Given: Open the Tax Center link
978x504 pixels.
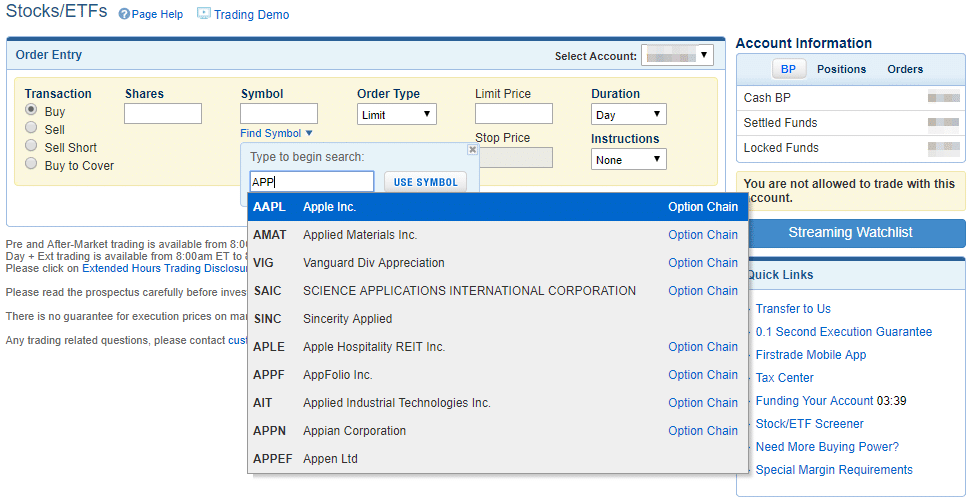Looking at the screenshot, I should coord(785,378).
